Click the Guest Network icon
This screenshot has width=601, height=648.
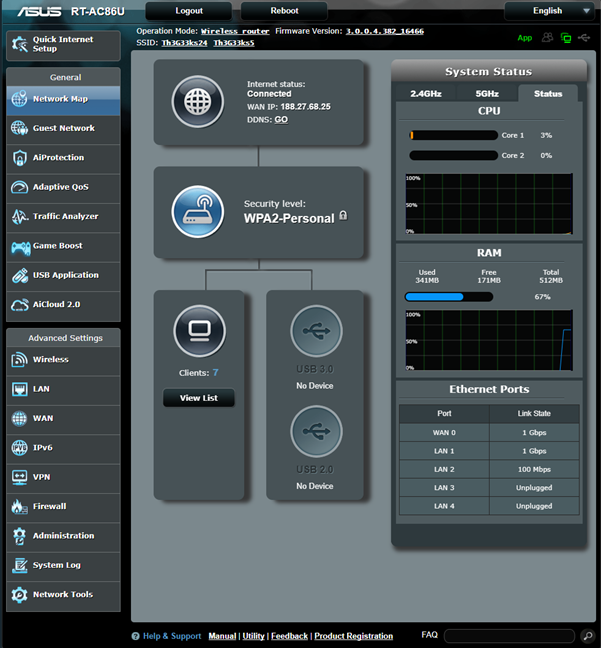19,128
